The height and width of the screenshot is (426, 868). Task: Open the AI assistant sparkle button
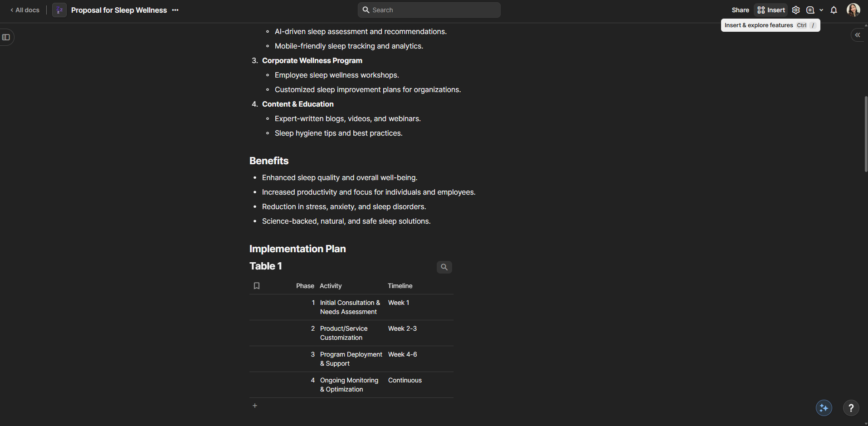click(824, 408)
